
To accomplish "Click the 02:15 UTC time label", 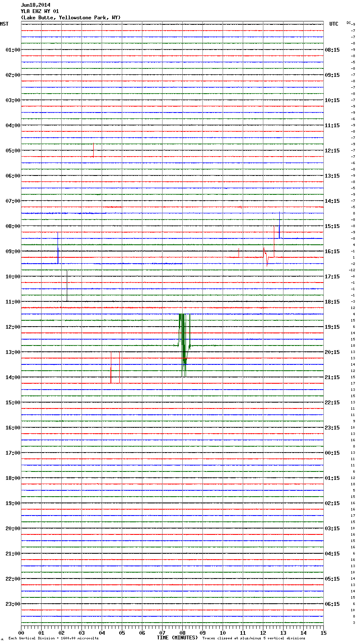I will pyautogui.click(x=332, y=503).
